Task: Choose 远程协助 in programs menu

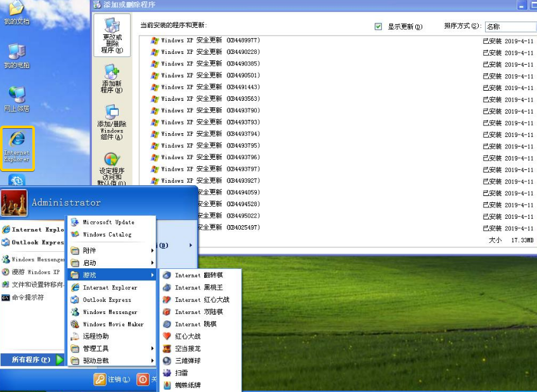Action: (x=96, y=336)
